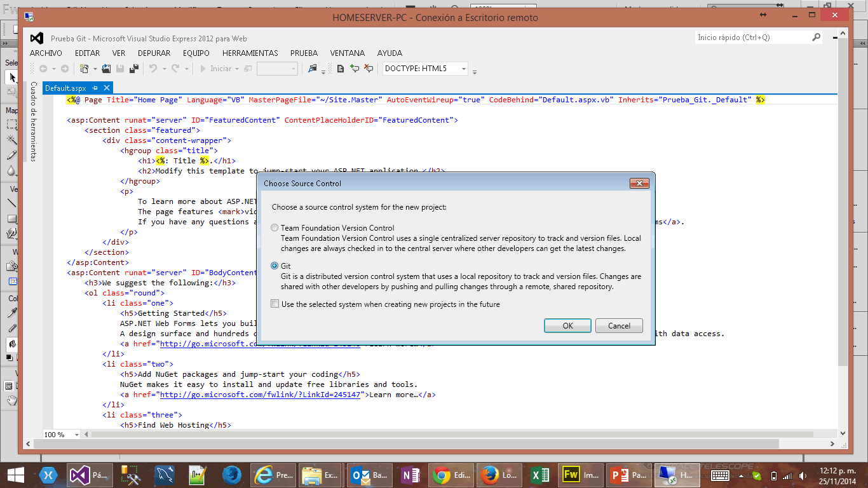Image resolution: width=868 pixels, height=488 pixels.
Task: Click the Redo toolbar icon
Action: (175, 69)
